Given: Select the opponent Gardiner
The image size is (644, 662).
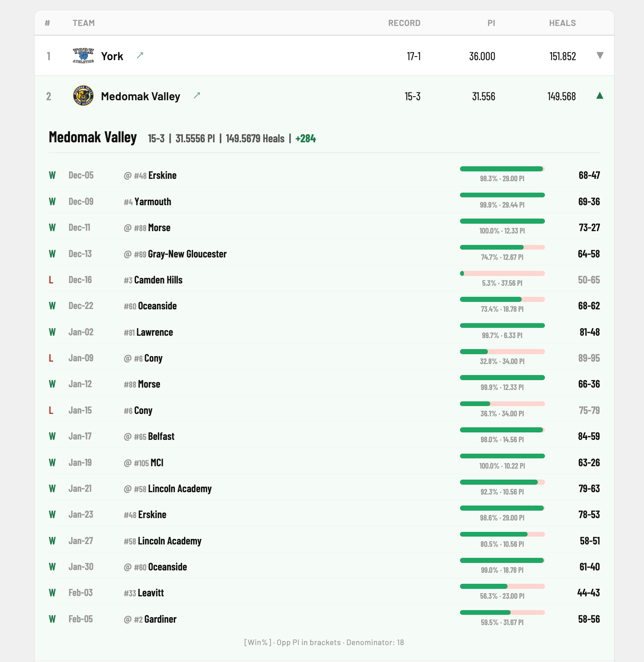Looking at the screenshot, I should click(160, 619).
